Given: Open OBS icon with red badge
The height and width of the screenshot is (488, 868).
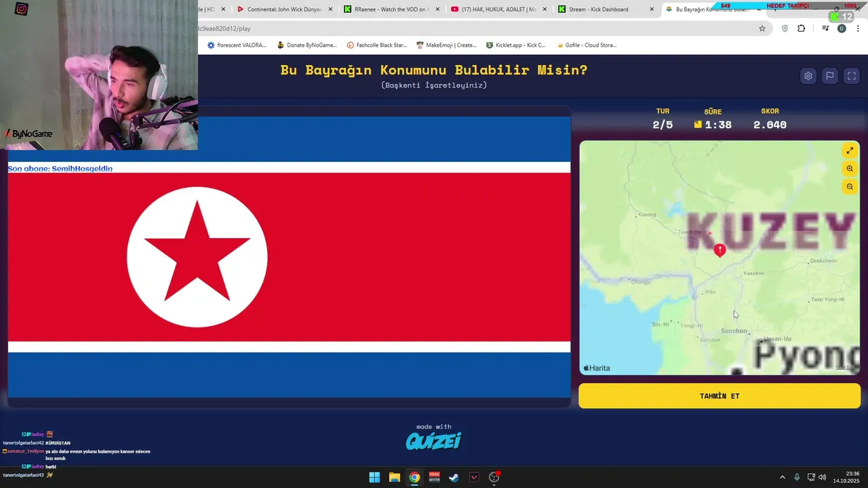Looking at the screenshot, I should click(494, 477).
